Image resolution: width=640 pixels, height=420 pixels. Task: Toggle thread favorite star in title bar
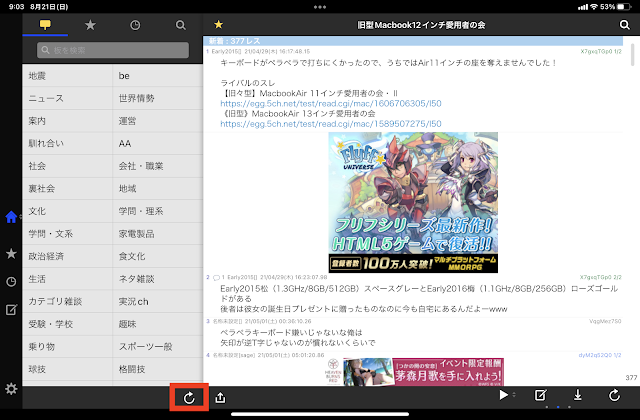click(x=218, y=24)
